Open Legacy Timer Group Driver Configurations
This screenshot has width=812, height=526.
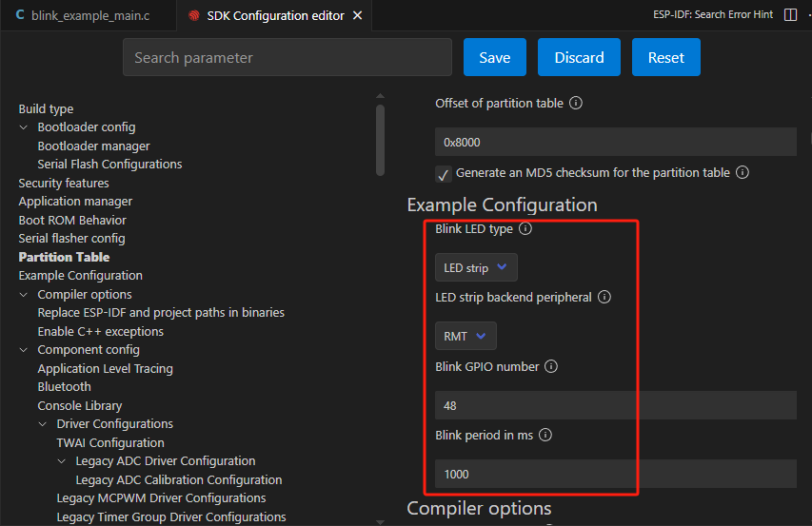(x=171, y=516)
